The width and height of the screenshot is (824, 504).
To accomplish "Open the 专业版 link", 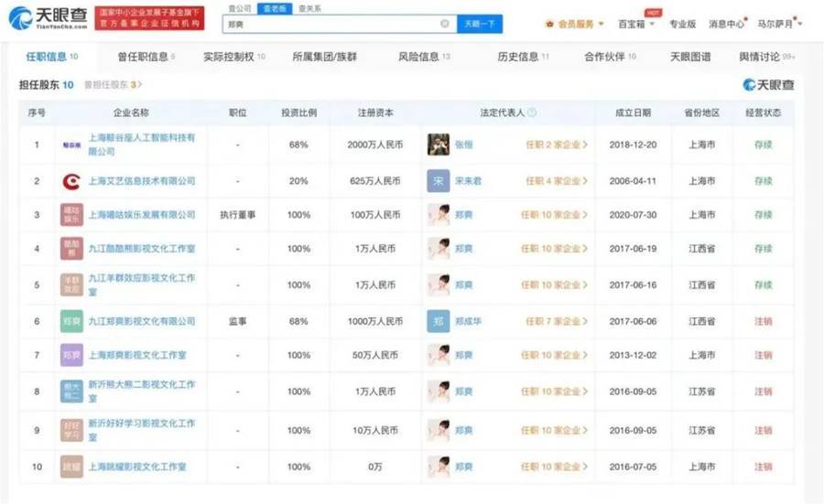I will (682, 24).
